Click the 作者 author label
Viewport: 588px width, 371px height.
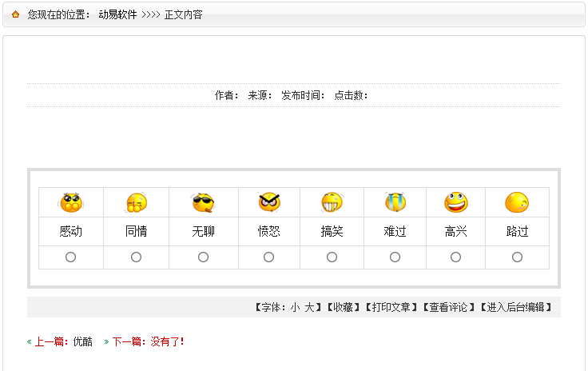(x=227, y=96)
